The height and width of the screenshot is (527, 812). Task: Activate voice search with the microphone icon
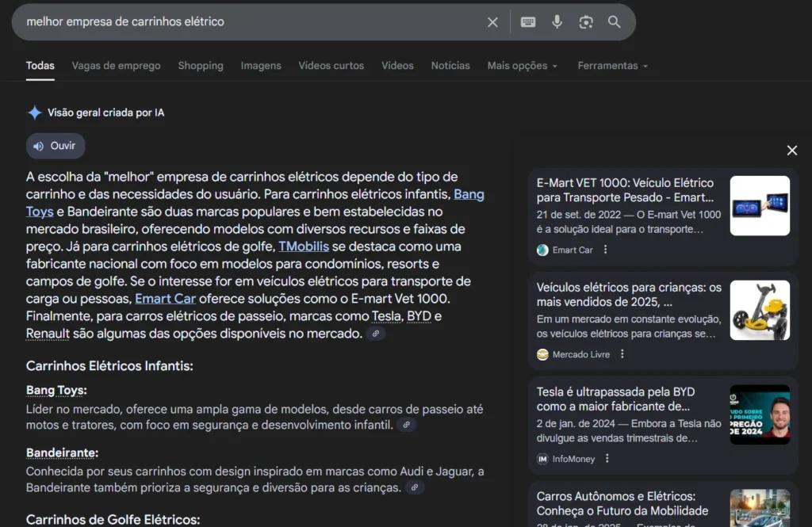click(557, 21)
